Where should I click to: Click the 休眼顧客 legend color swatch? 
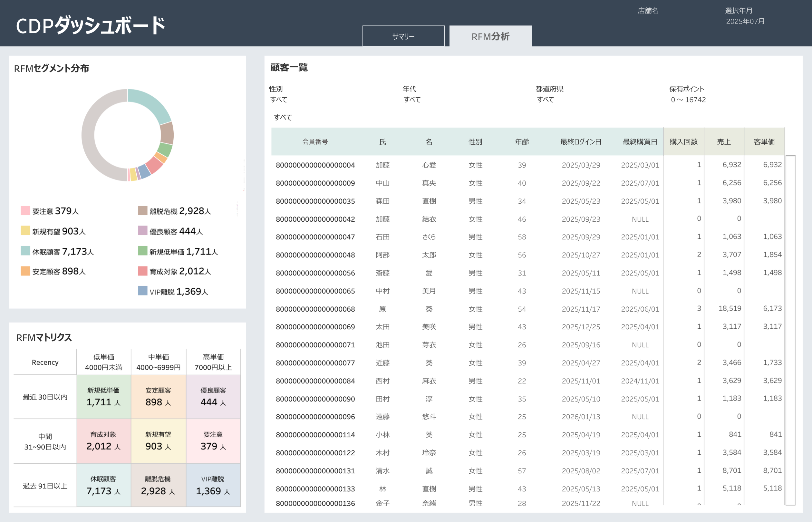pyautogui.click(x=25, y=251)
